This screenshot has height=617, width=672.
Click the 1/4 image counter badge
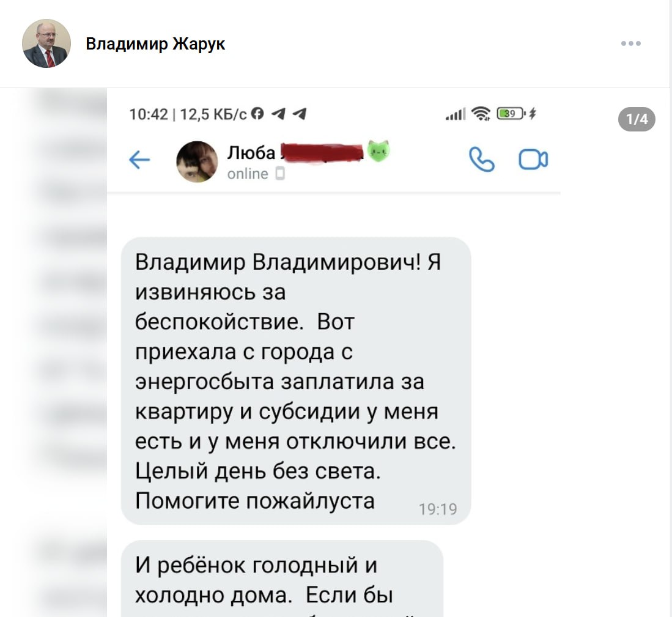[637, 119]
